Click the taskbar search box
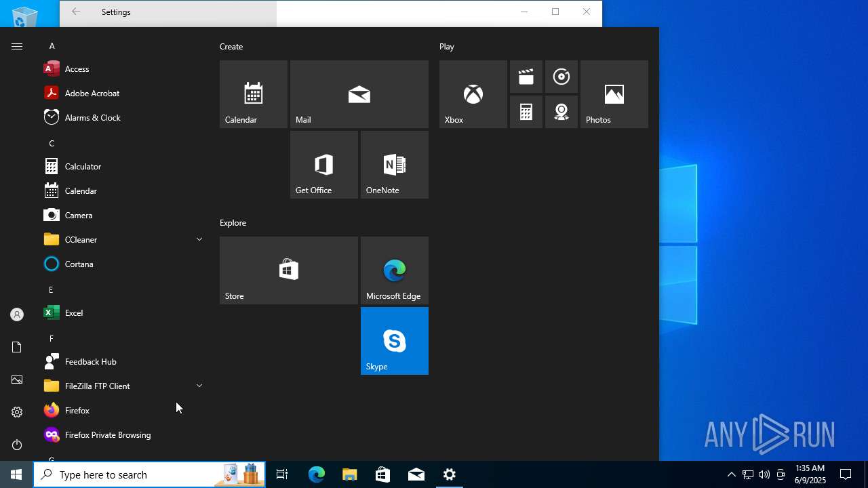 click(149, 474)
